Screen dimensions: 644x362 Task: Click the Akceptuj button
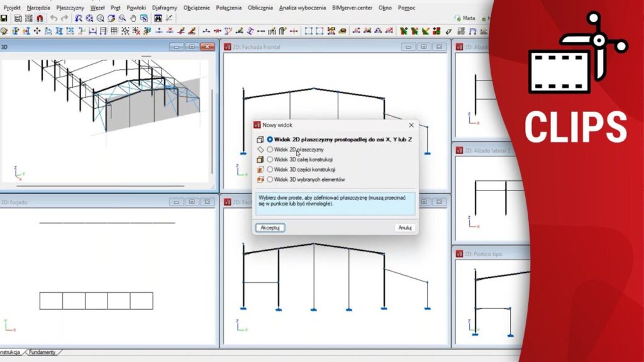tap(270, 228)
